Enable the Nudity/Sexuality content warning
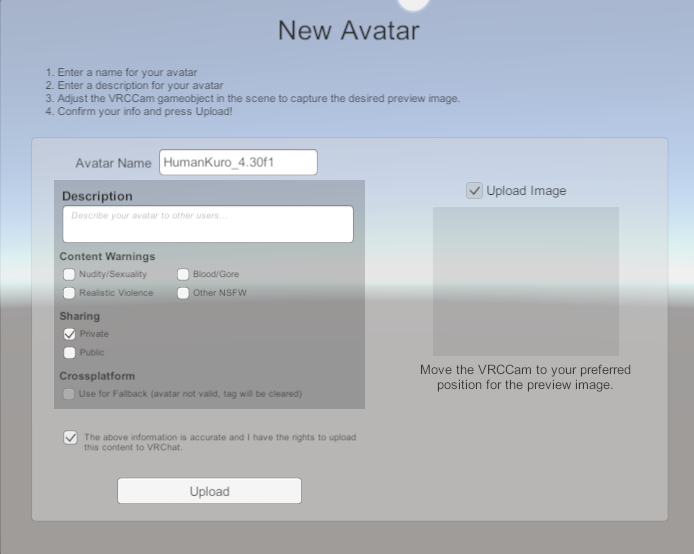The height and width of the screenshot is (554, 694). pos(70,274)
